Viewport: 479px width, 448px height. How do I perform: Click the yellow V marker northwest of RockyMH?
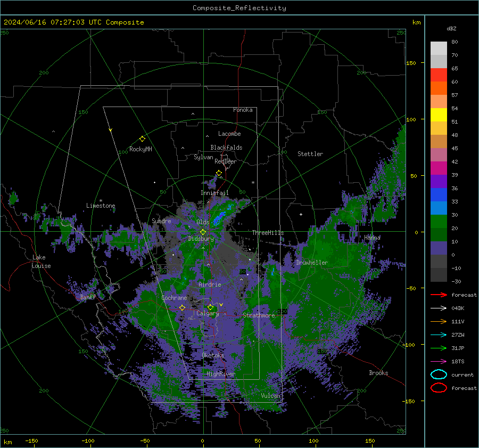[x=111, y=130]
